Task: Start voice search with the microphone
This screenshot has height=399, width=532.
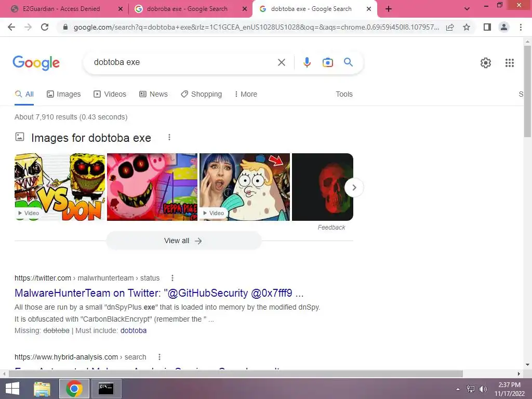Action: (307, 62)
